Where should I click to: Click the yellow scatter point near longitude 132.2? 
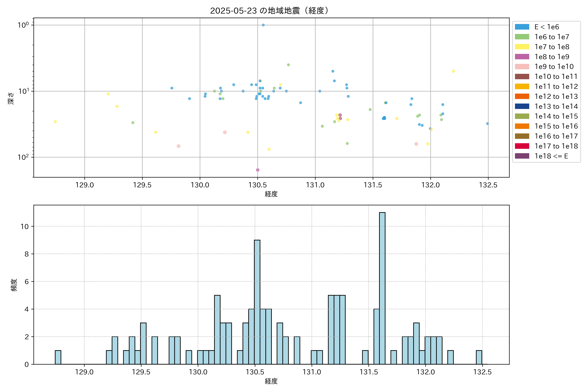click(x=453, y=71)
